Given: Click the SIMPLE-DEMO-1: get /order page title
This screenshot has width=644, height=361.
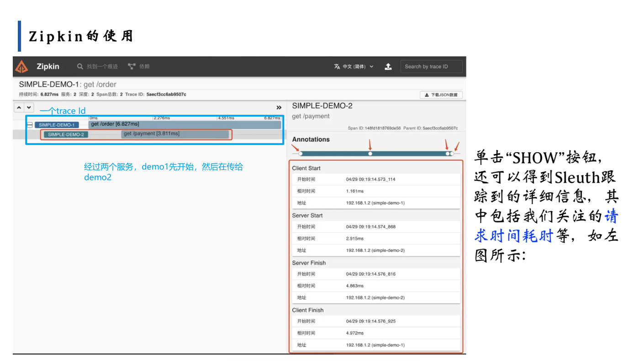Looking at the screenshot, I should [x=68, y=85].
